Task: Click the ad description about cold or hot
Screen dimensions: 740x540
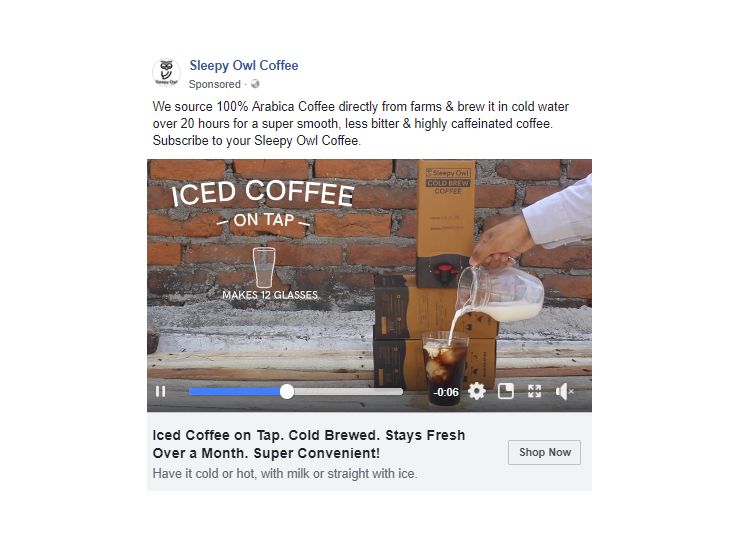Action: (285, 473)
